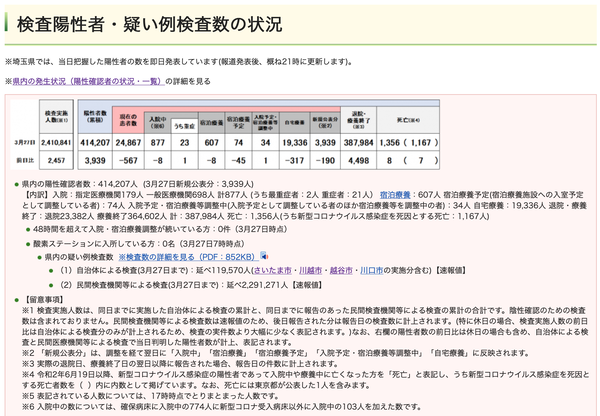Click the 19,336 home care cell in the table

click(295, 142)
